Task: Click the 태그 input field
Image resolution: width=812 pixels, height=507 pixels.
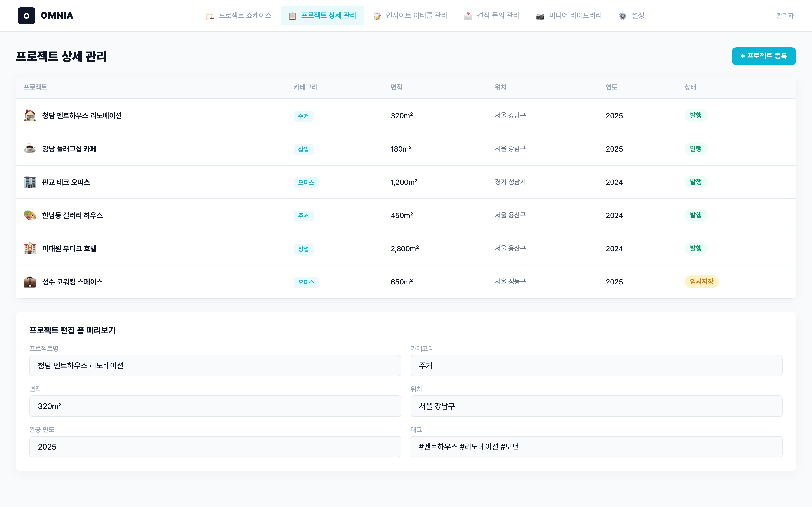Action: pos(596,447)
